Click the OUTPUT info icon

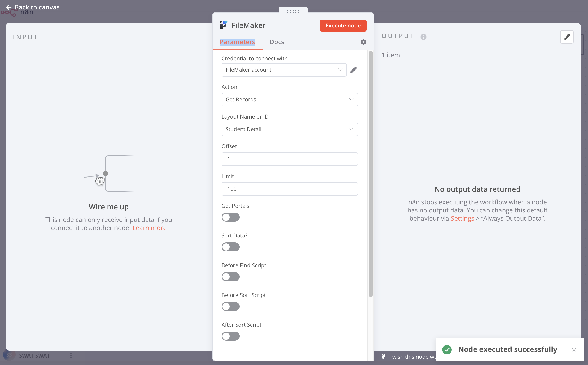(x=423, y=37)
